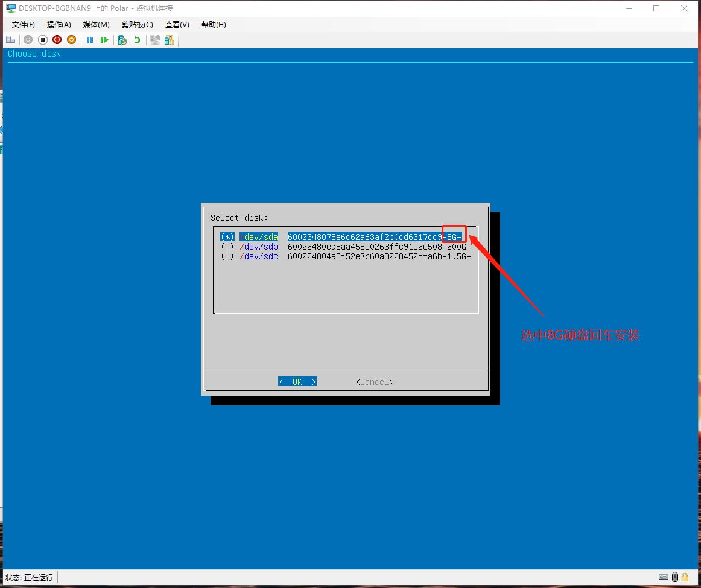Click the /dev/sdb device name
The width and height of the screenshot is (701, 588).
click(259, 247)
